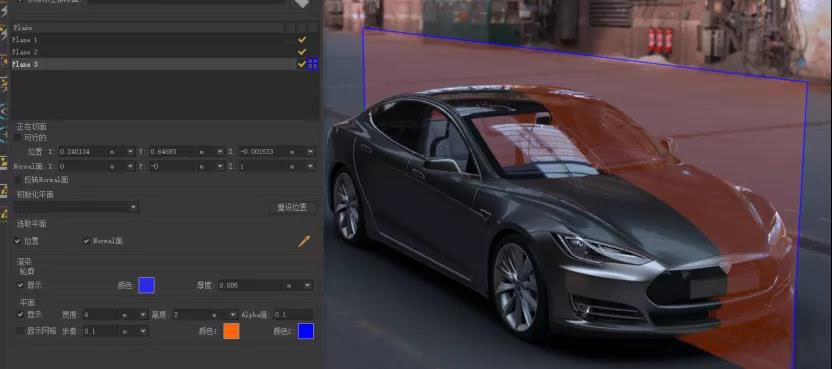Uncheck the Normal面 pick option
Image resolution: width=832 pixels, height=369 pixels.
point(86,241)
